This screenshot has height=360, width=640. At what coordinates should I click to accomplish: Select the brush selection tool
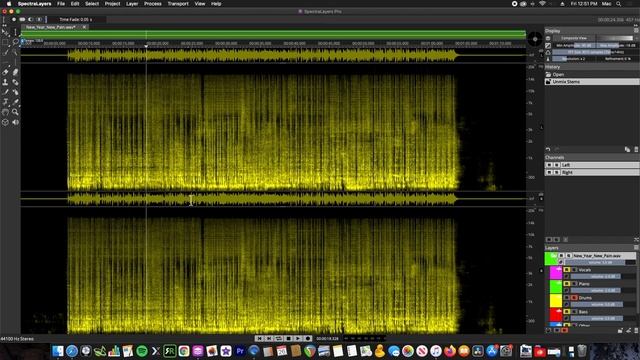coord(5,52)
